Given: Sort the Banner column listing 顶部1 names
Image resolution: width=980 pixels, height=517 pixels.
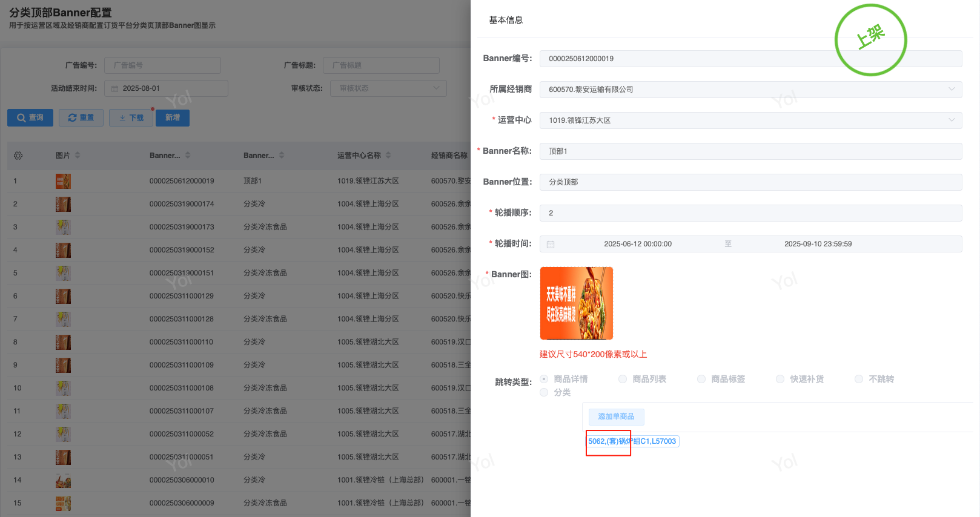Looking at the screenshot, I should pos(282,156).
